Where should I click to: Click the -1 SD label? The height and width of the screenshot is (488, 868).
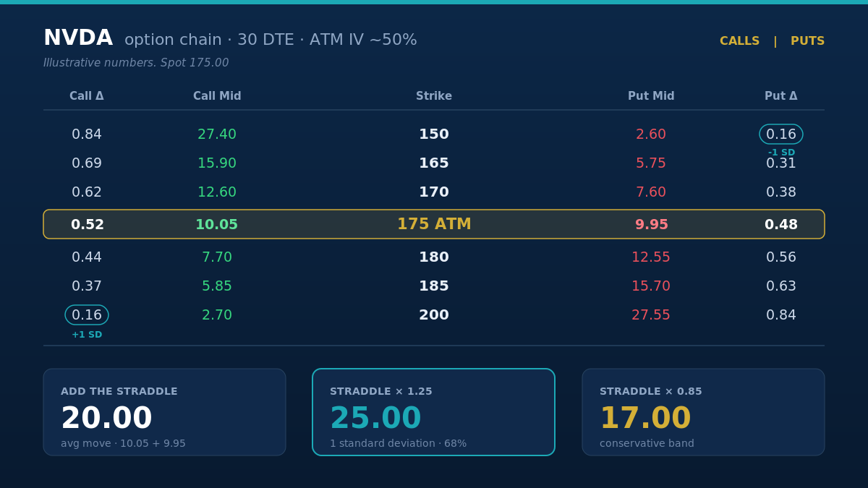[781, 153]
